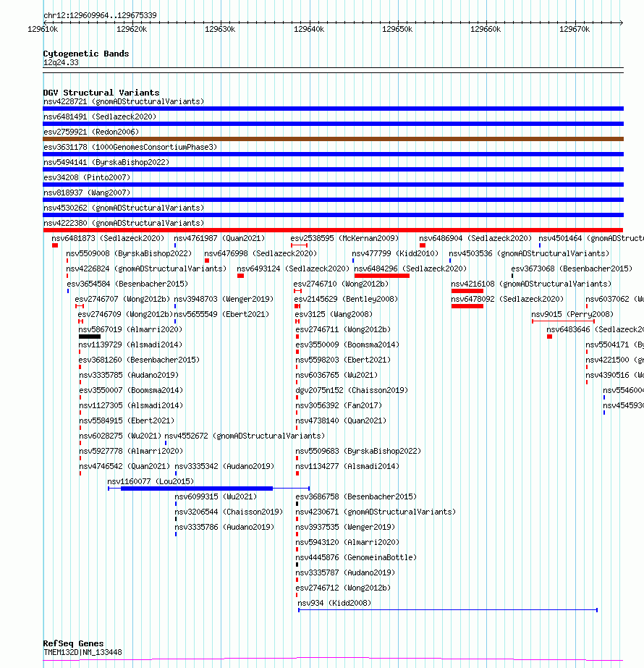
Task: Click esv3550007 (Boomsma2014) label
Action: tap(131, 390)
